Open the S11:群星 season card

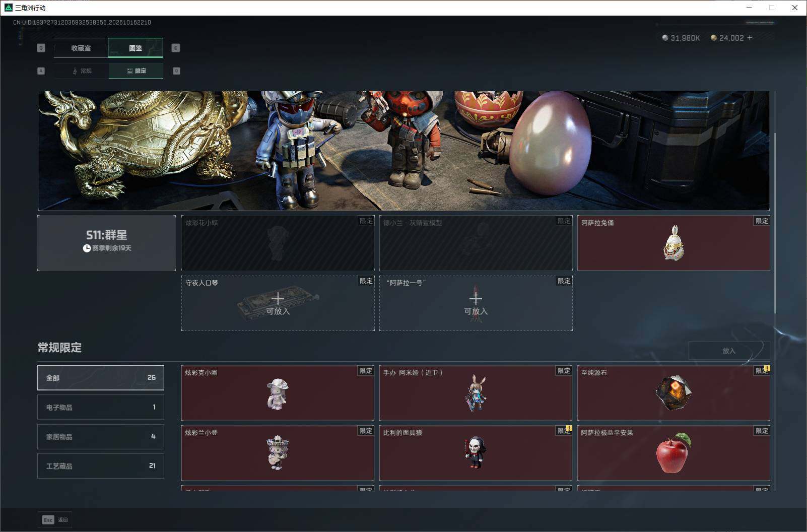107,243
